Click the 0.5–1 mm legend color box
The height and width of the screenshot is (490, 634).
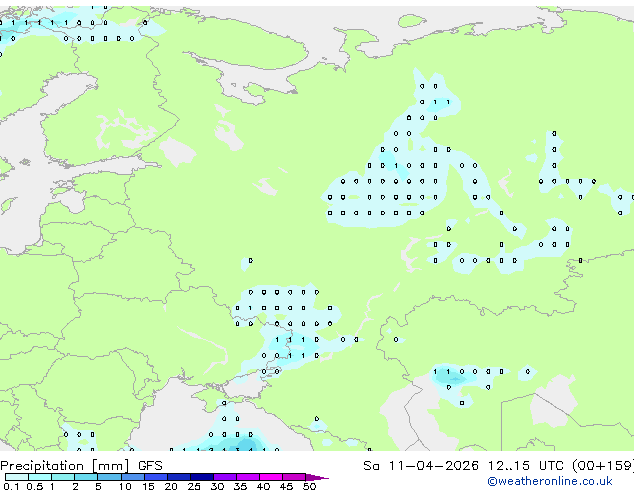(40, 477)
